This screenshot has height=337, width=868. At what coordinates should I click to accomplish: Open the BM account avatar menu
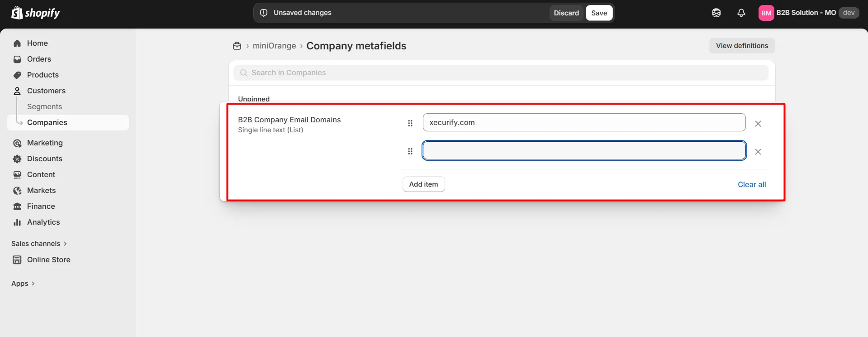click(x=766, y=13)
